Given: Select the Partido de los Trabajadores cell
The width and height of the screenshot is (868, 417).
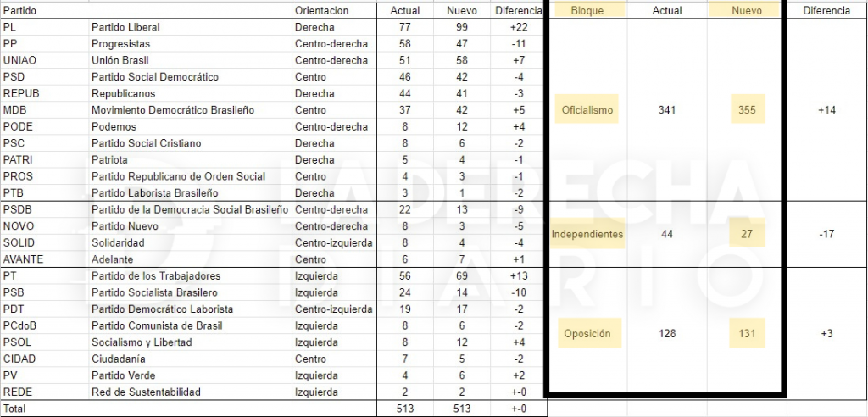Looking at the screenshot, I should coord(156,276).
